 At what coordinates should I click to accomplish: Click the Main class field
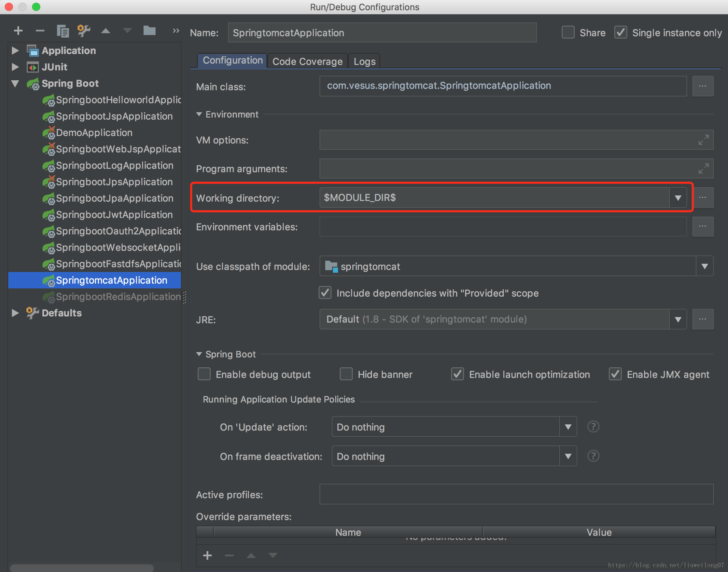[x=503, y=86]
